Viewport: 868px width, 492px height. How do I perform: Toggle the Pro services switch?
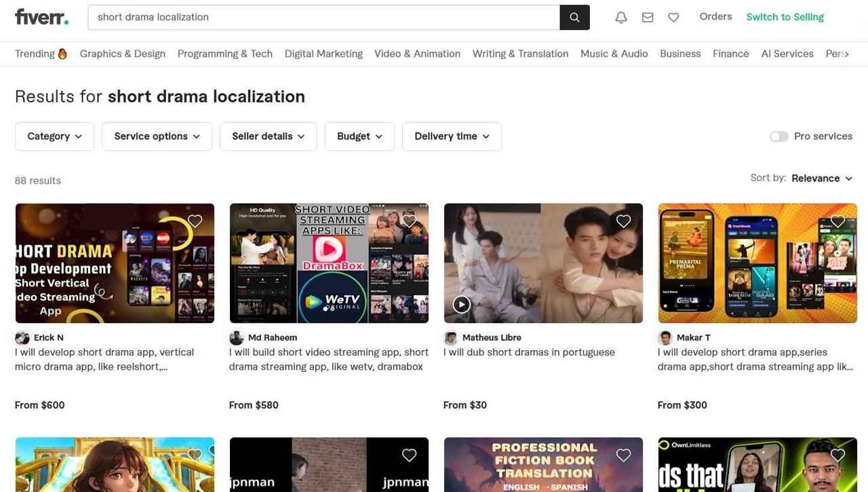tap(779, 136)
